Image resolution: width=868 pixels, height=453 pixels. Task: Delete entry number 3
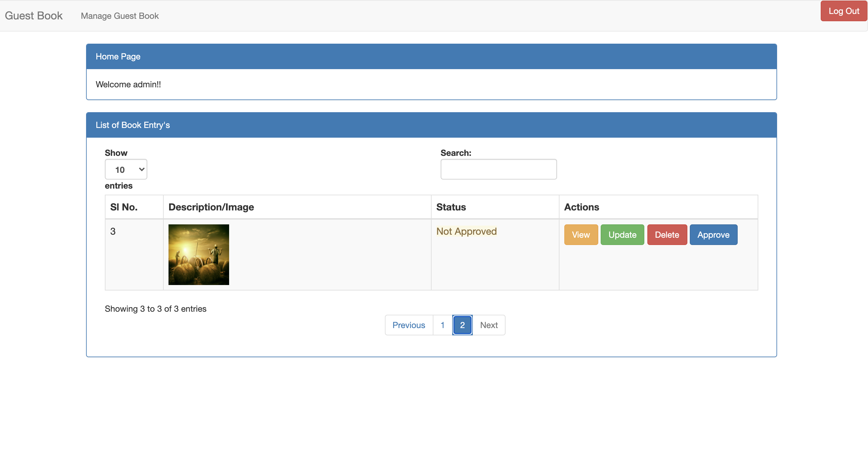(x=666, y=235)
